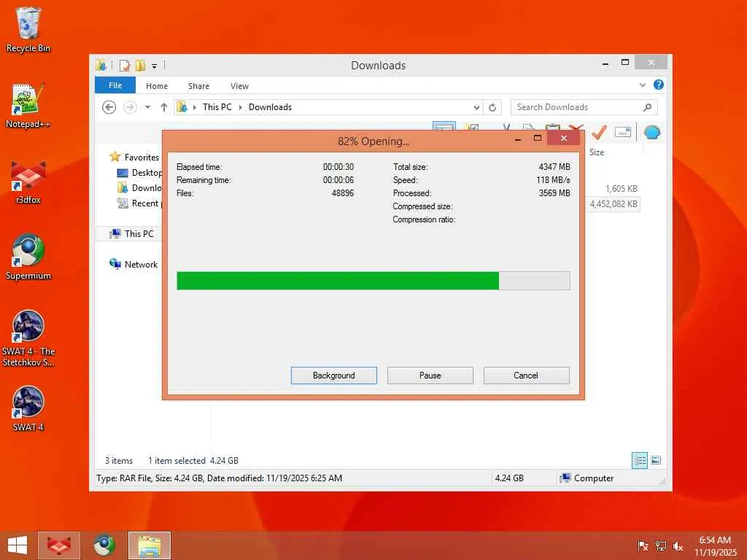Viewport: 747px width, 560px height.
Task: Click the envelope toolbar icon
Action: click(x=623, y=132)
